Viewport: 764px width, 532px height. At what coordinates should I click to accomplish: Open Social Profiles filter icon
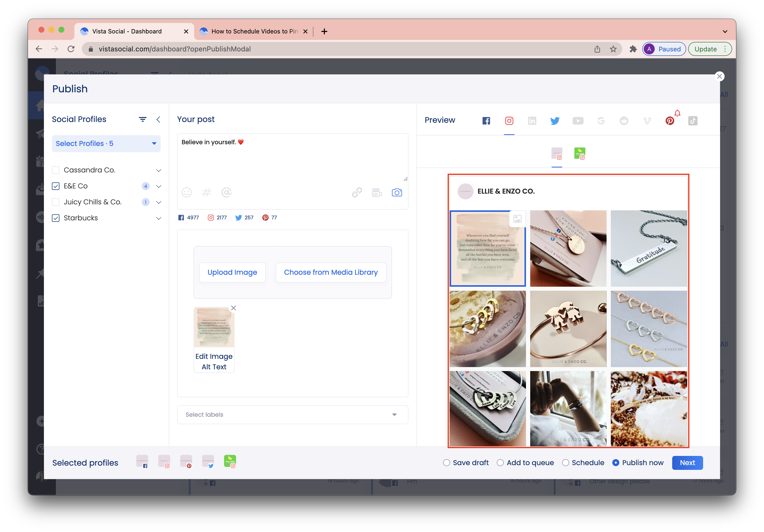[142, 120]
